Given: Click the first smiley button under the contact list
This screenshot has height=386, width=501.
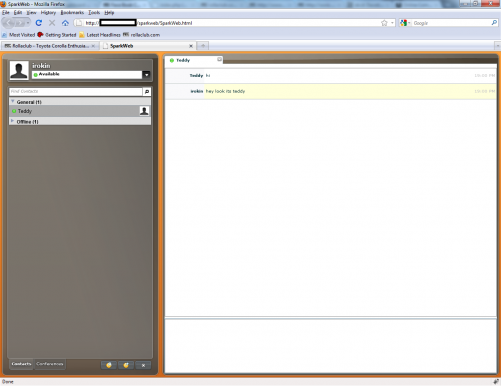Looking at the screenshot, I should [109, 365].
